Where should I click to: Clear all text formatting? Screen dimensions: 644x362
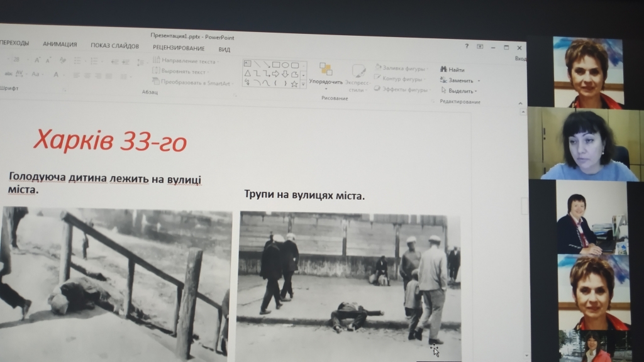(x=62, y=61)
